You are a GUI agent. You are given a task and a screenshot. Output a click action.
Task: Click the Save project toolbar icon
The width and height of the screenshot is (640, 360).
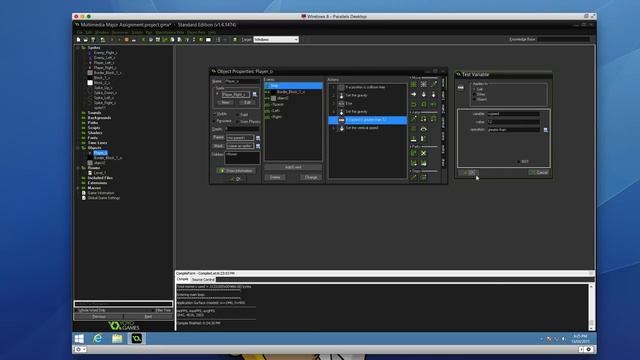tap(93, 40)
